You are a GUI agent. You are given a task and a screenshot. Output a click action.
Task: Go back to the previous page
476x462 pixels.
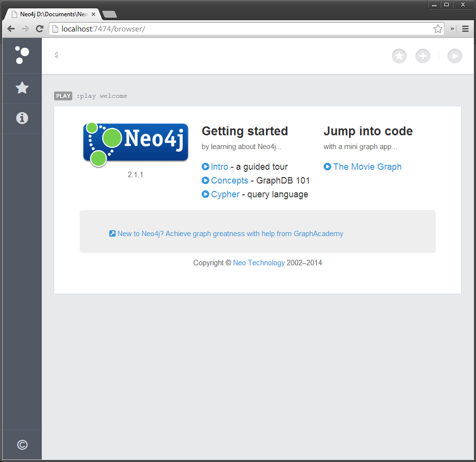pos(11,29)
